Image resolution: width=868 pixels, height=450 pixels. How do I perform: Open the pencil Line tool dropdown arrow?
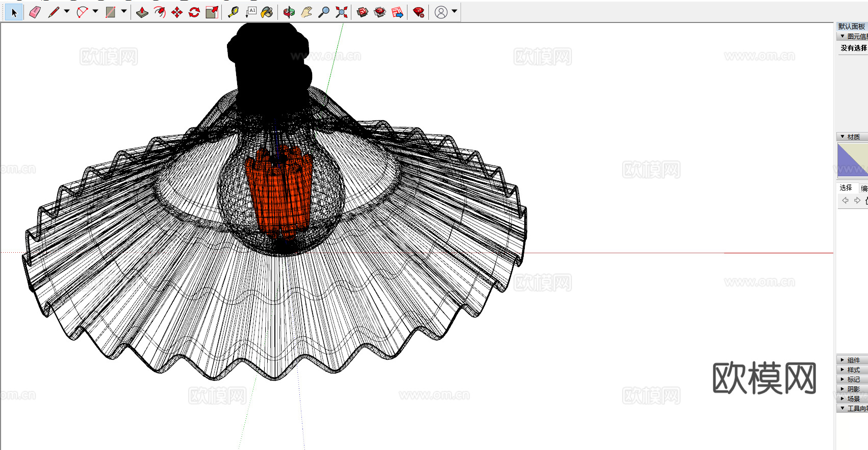pos(67,11)
